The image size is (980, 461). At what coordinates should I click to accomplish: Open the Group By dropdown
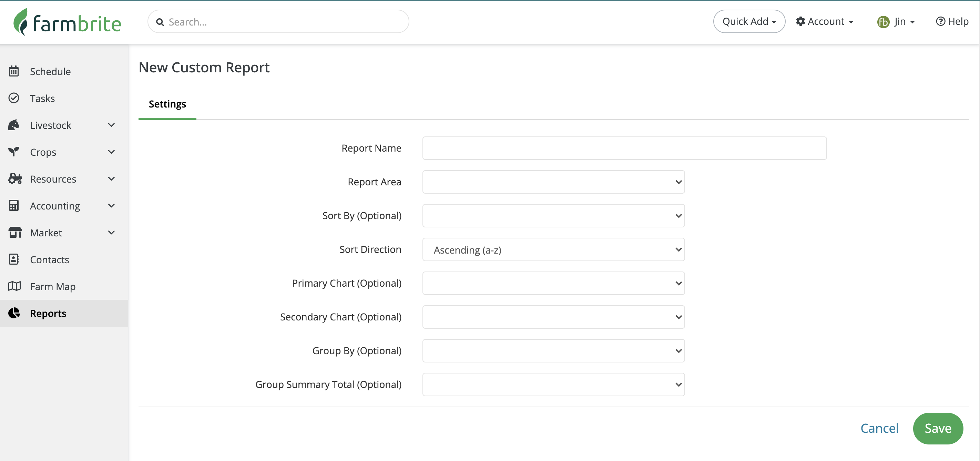(x=553, y=351)
